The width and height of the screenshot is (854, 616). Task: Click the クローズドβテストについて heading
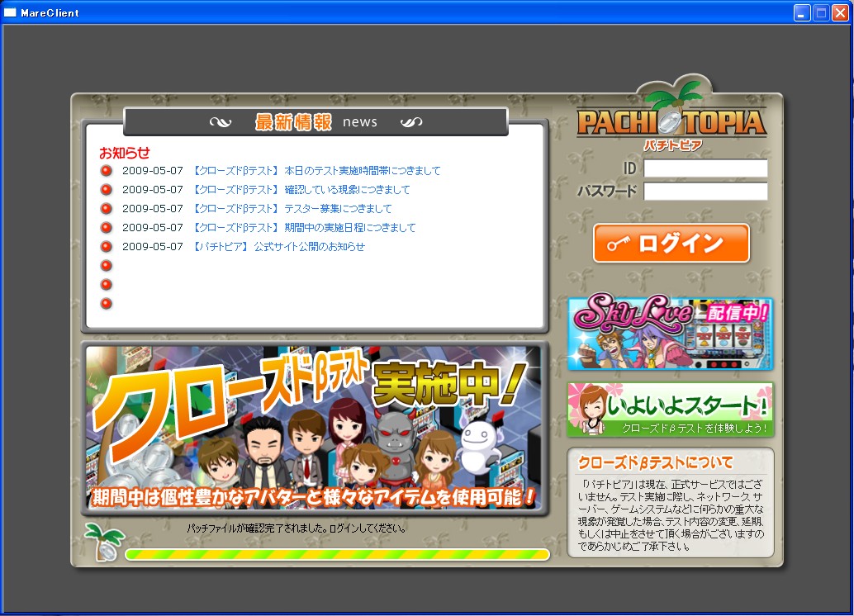pos(655,463)
